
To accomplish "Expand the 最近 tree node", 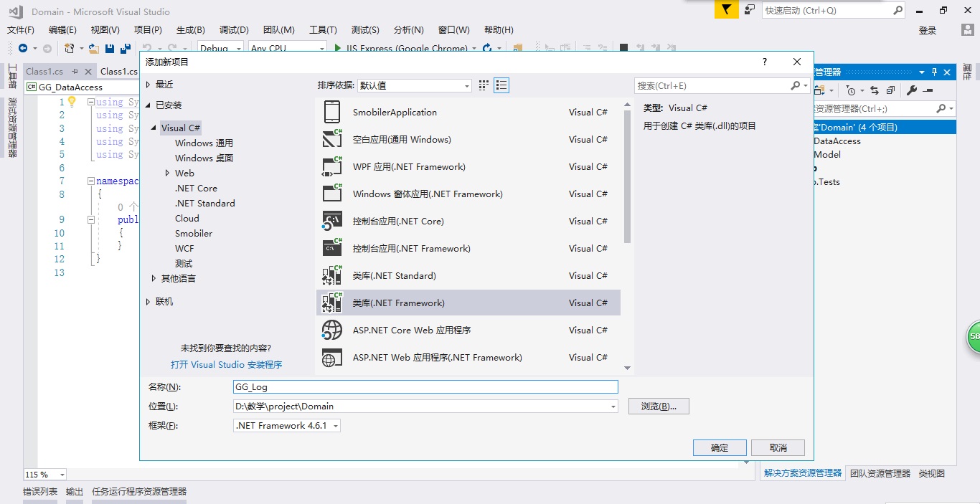I will click(149, 85).
